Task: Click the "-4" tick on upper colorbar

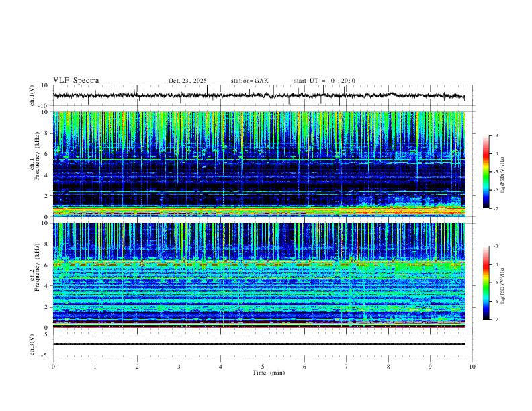Action: coord(495,154)
